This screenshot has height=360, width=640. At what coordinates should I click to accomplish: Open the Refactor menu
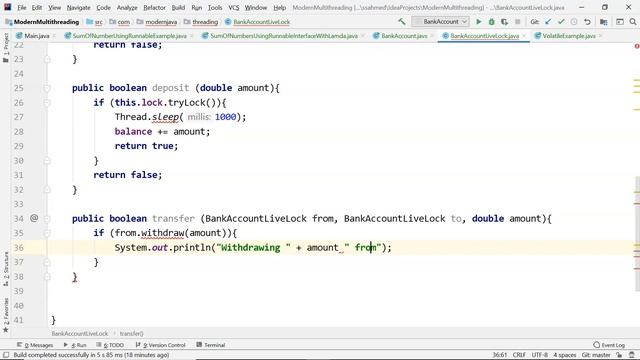tap(154, 7)
